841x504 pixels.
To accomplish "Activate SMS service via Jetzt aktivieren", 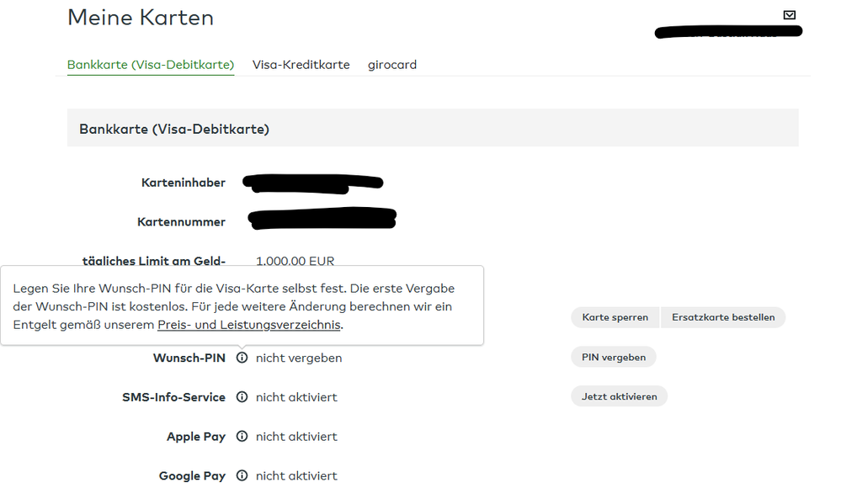I will [619, 396].
